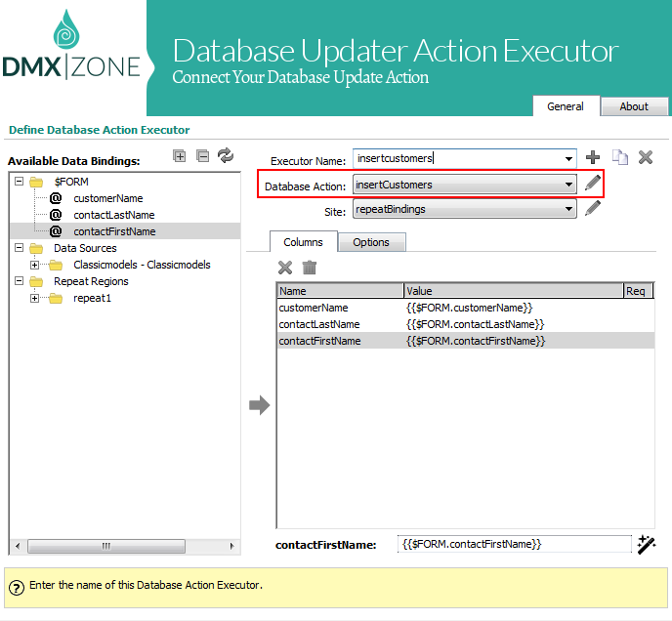Switch to the About tab
Screen dimensions: 672x621
click(634, 106)
